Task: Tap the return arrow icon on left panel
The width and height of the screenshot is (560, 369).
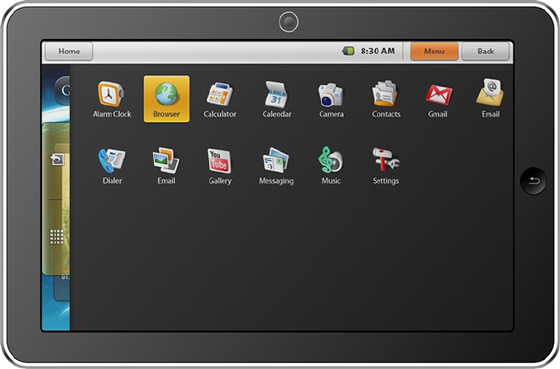Action: (x=57, y=159)
